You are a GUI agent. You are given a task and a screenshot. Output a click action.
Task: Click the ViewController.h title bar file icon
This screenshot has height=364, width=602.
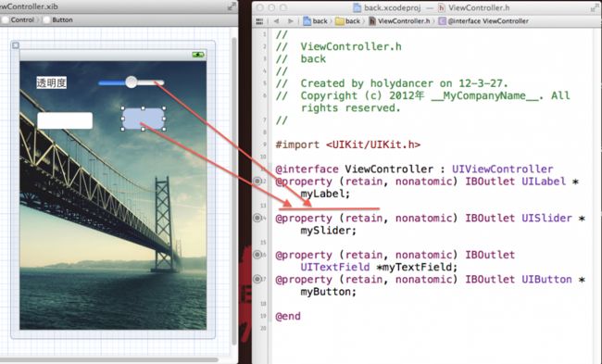[x=442, y=7]
